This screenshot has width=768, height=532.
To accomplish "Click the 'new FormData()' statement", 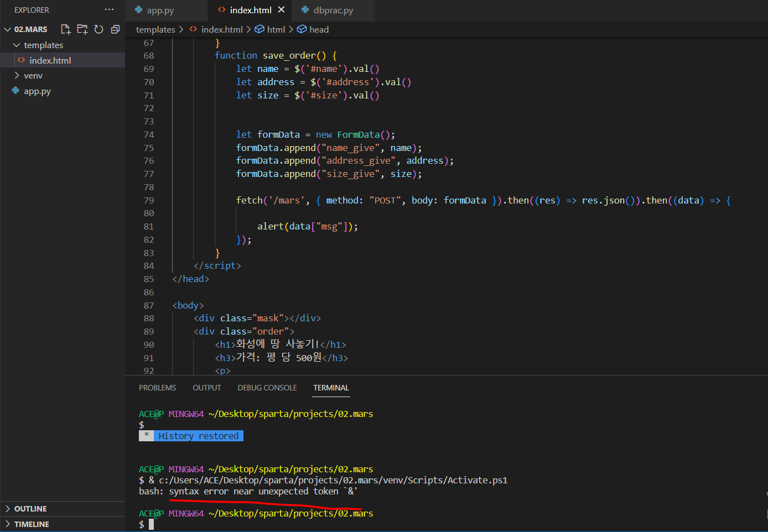I will (316, 135).
